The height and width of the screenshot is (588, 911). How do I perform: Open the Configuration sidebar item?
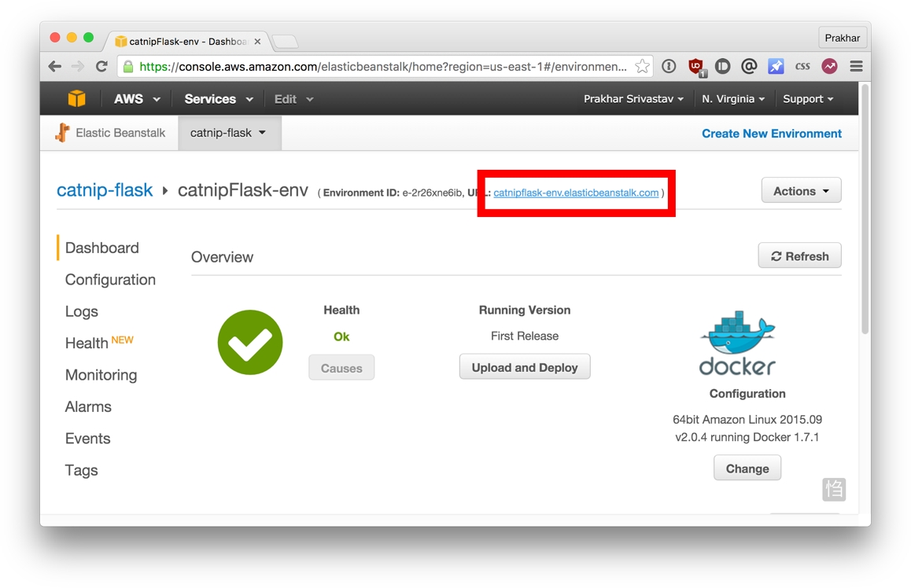pos(110,280)
